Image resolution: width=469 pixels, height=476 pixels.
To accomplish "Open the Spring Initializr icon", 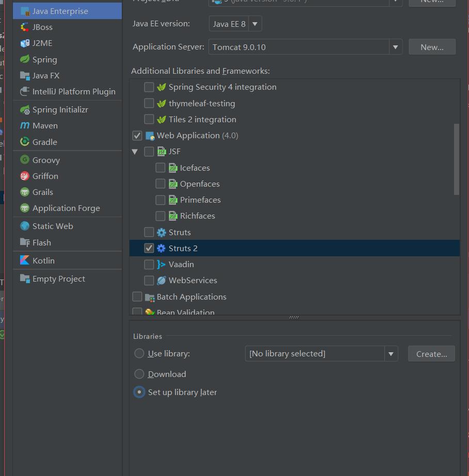I will click(x=25, y=110).
